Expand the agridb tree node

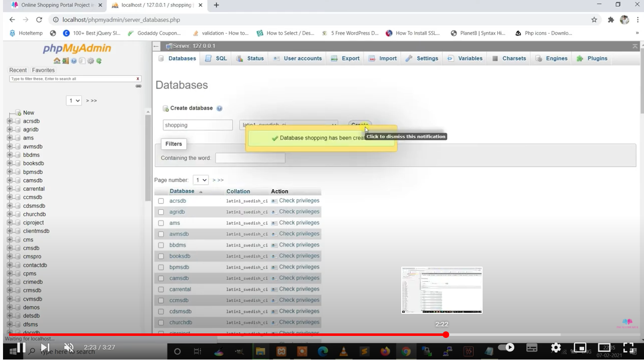coord(10,130)
